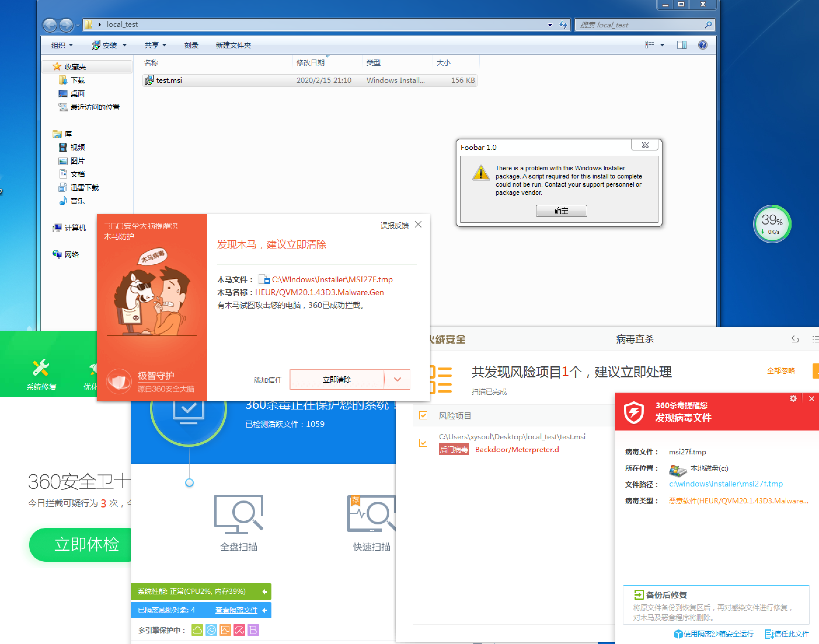819x644 pixels.
Task: Click 立即体检 button
Action: (x=81, y=545)
